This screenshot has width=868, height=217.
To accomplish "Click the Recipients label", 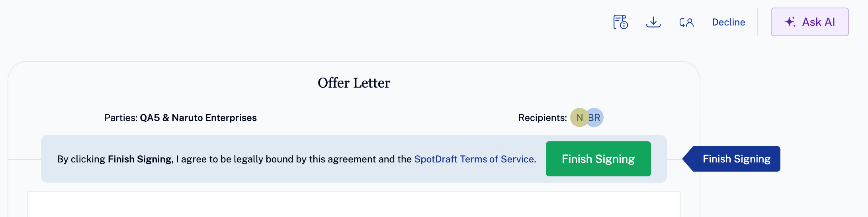I will click(x=542, y=117).
